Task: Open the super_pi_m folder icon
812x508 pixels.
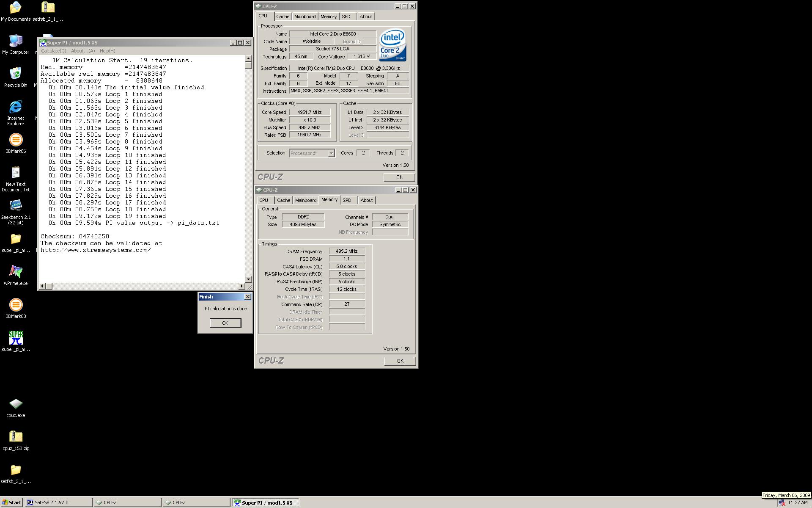Action: [x=16, y=243]
